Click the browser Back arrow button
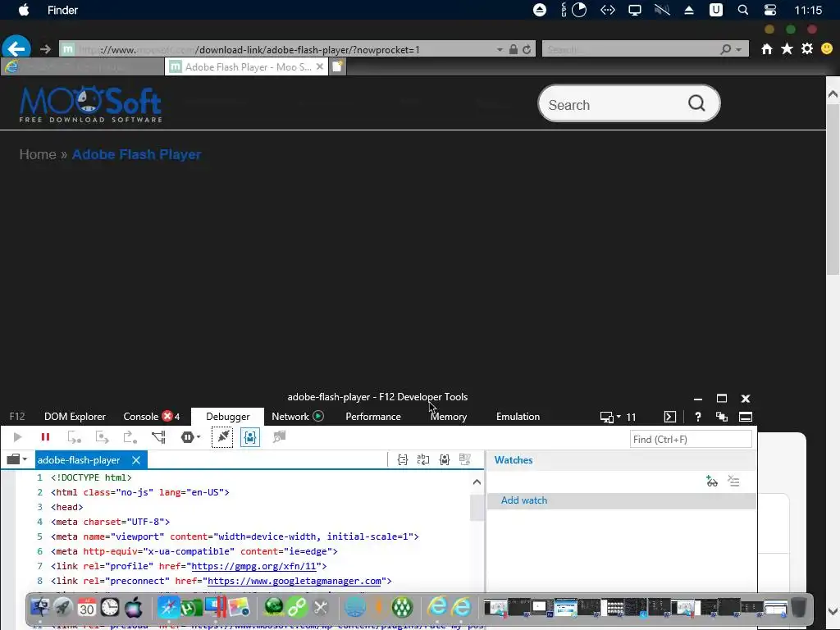The height and width of the screenshot is (630, 840). [16, 48]
